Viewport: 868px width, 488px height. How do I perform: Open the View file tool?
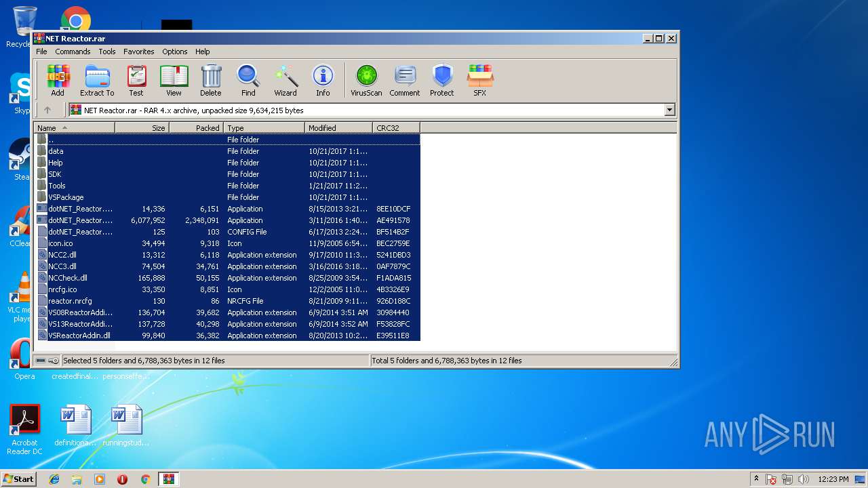(x=174, y=81)
